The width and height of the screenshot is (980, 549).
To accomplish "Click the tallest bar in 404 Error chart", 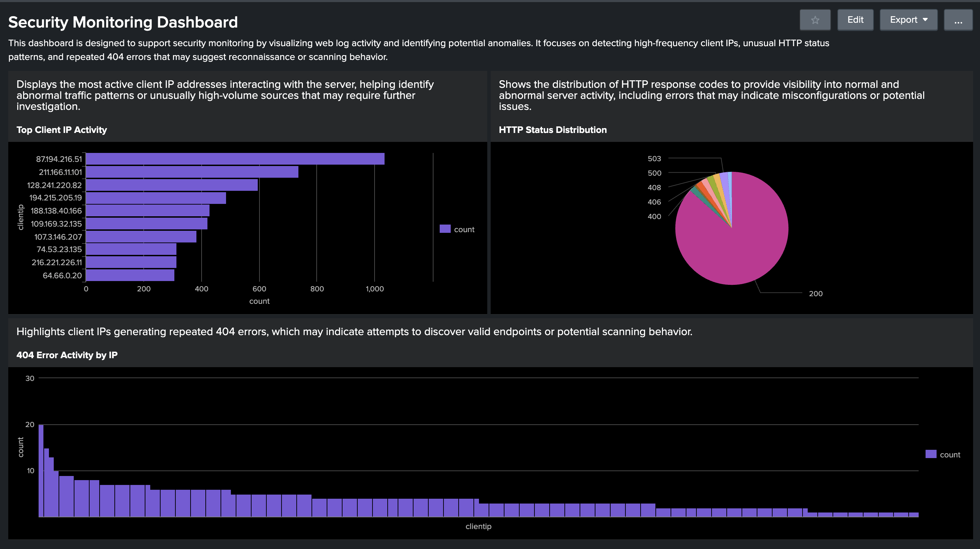I will pyautogui.click(x=41, y=471).
